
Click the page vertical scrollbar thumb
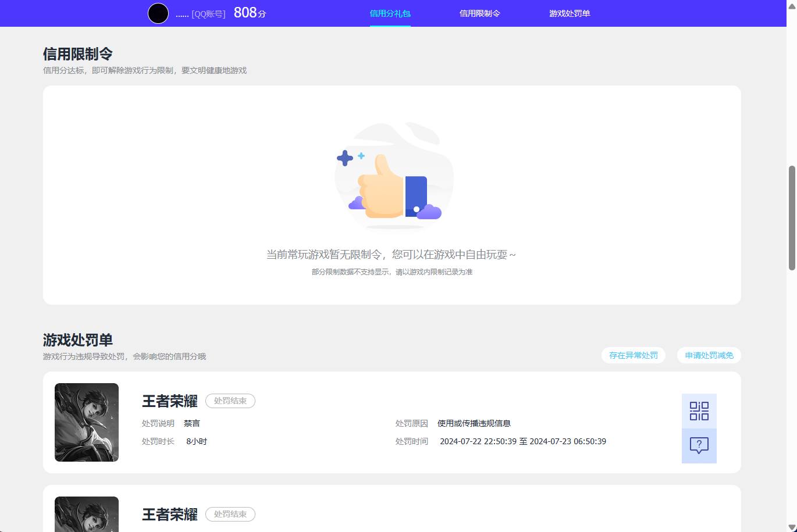(792, 218)
